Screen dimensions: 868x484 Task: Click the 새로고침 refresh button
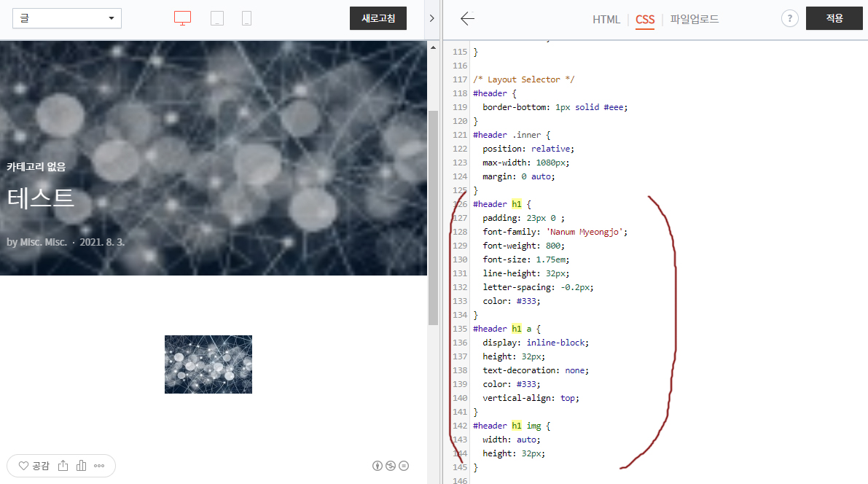(x=378, y=18)
